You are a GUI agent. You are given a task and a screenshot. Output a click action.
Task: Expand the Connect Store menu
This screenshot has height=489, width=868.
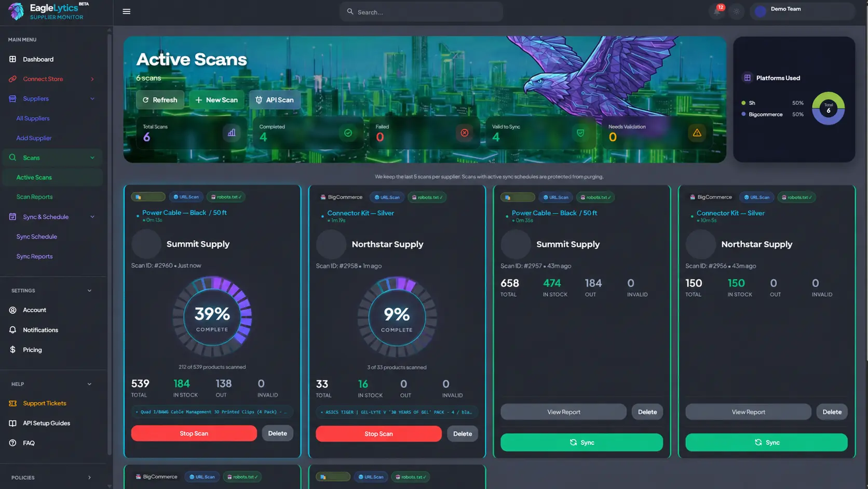[52, 79]
